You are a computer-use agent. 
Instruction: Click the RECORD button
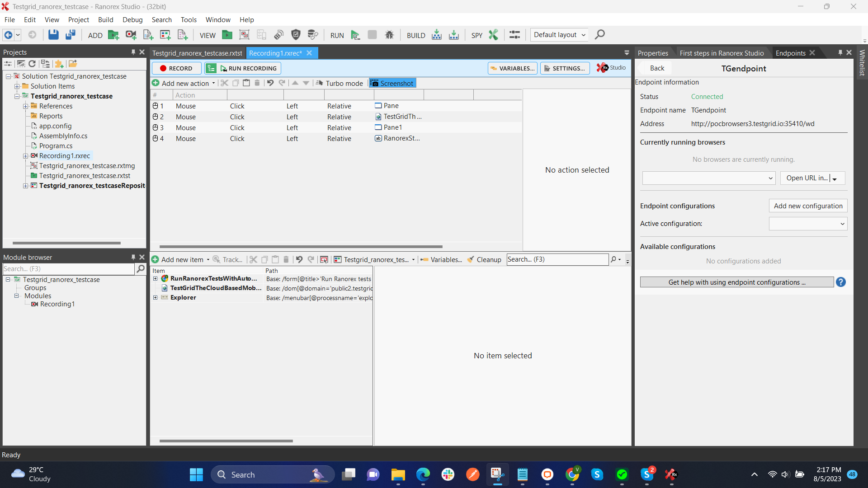tap(176, 68)
